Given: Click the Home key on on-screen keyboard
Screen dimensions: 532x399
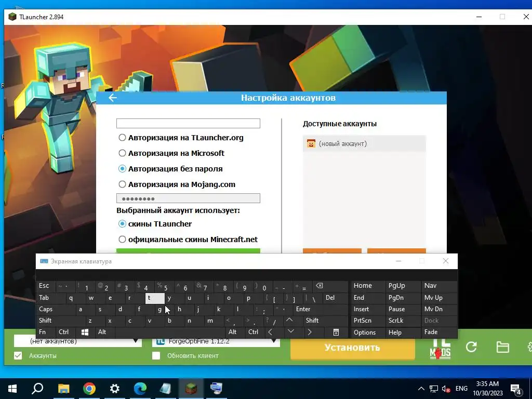Looking at the screenshot, I should click(x=367, y=286).
